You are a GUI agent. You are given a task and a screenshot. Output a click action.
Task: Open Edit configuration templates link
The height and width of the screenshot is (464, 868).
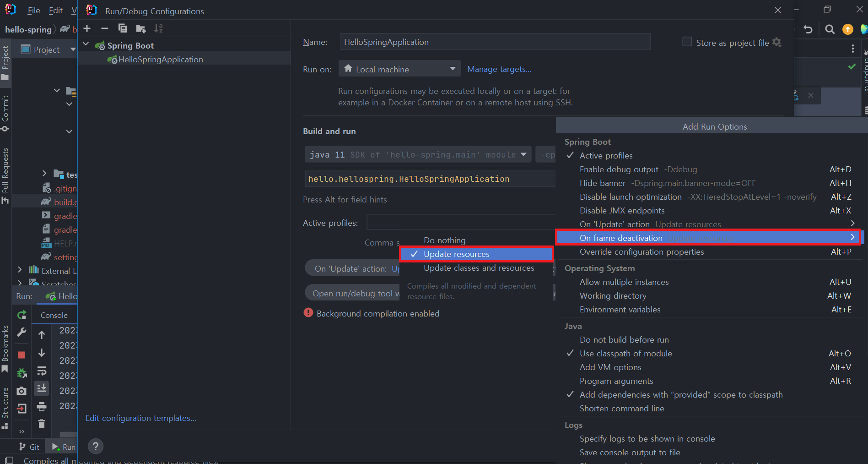click(141, 418)
